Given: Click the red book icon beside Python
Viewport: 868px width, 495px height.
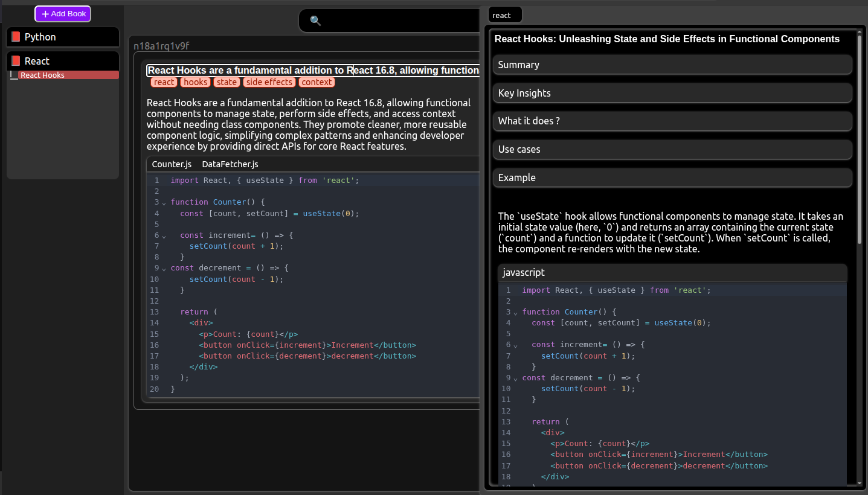Looking at the screenshot, I should [16, 37].
